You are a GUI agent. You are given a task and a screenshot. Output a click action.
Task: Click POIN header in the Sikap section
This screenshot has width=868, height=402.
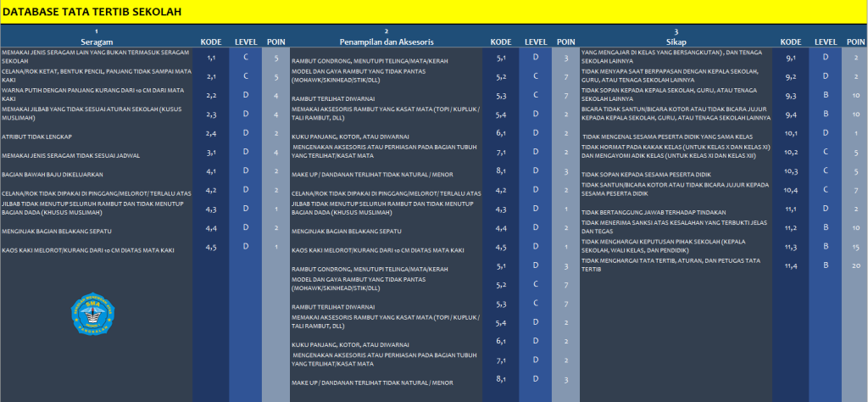tap(856, 42)
